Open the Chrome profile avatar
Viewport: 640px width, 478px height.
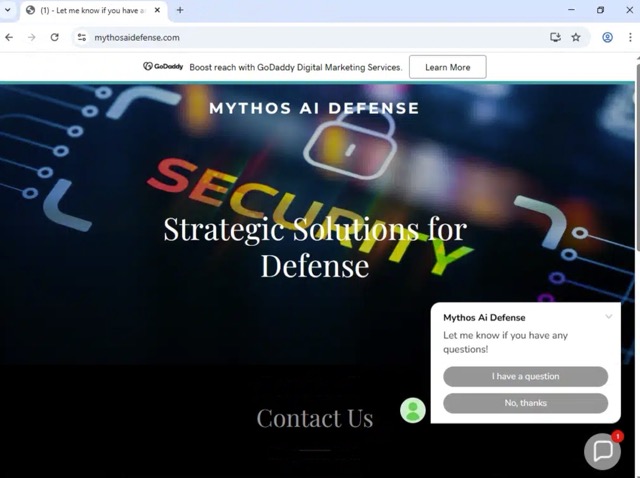click(607, 38)
